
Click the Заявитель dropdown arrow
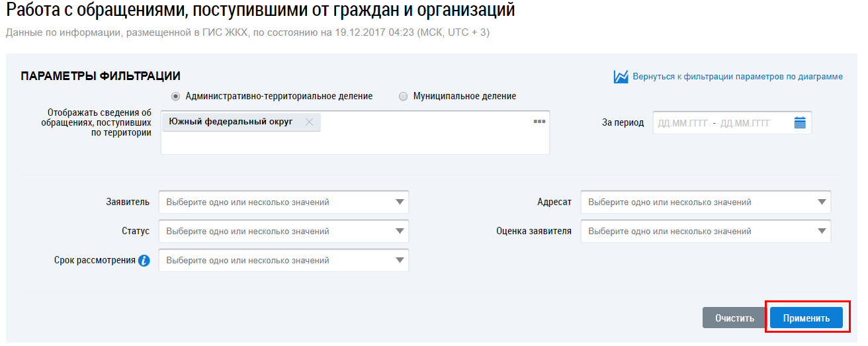[400, 202]
